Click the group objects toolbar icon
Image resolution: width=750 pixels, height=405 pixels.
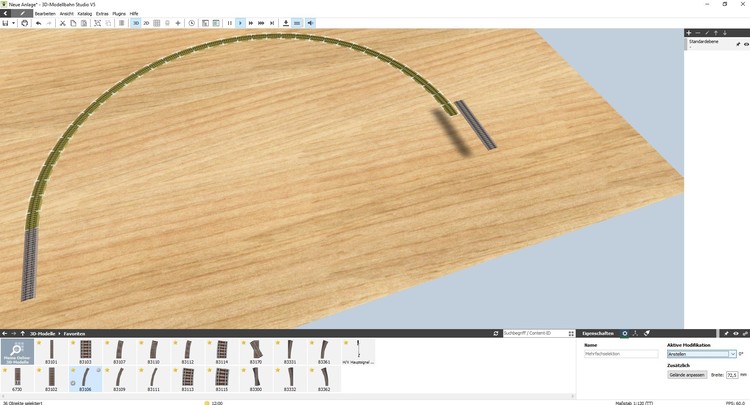tap(98, 23)
